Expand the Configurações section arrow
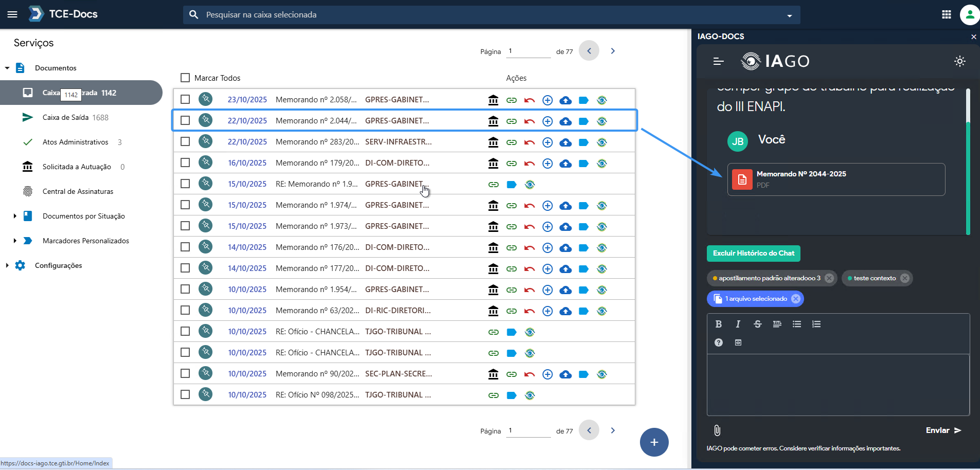The height and width of the screenshot is (470, 980). point(7,265)
